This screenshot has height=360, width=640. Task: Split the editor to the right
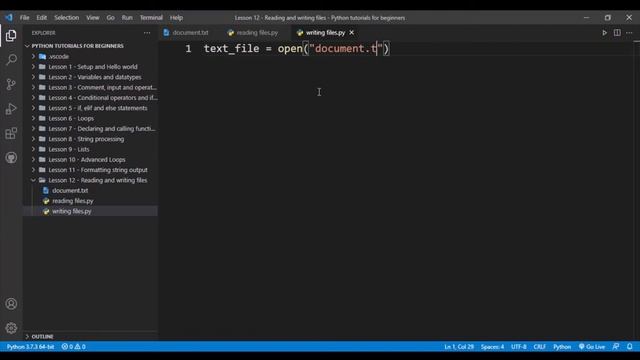pos(617,33)
